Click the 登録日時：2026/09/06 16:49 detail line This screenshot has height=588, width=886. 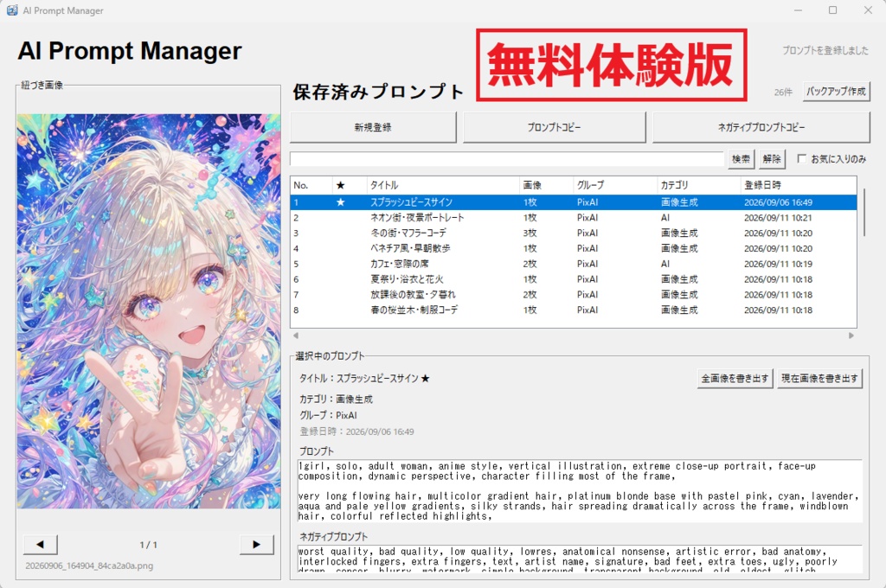pyautogui.click(x=356, y=431)
